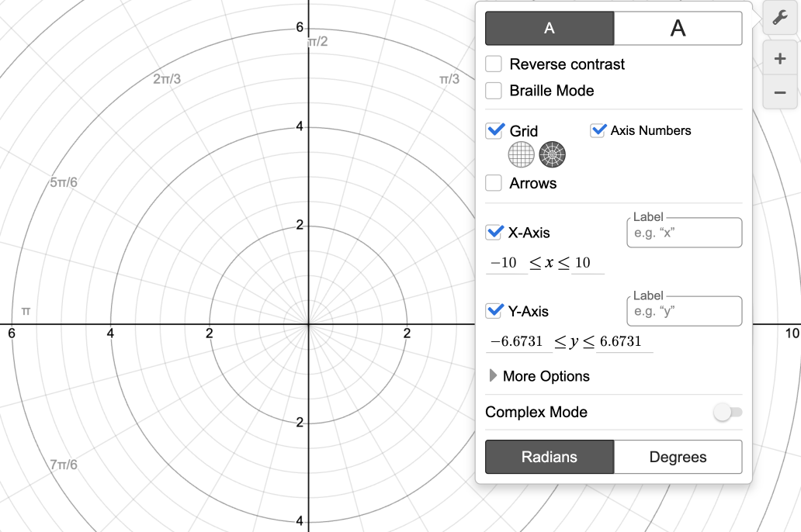Select the polar circular grid icon
Image resolution: width=801 pixels, height=532 pixels.
(x=552, y=154)
